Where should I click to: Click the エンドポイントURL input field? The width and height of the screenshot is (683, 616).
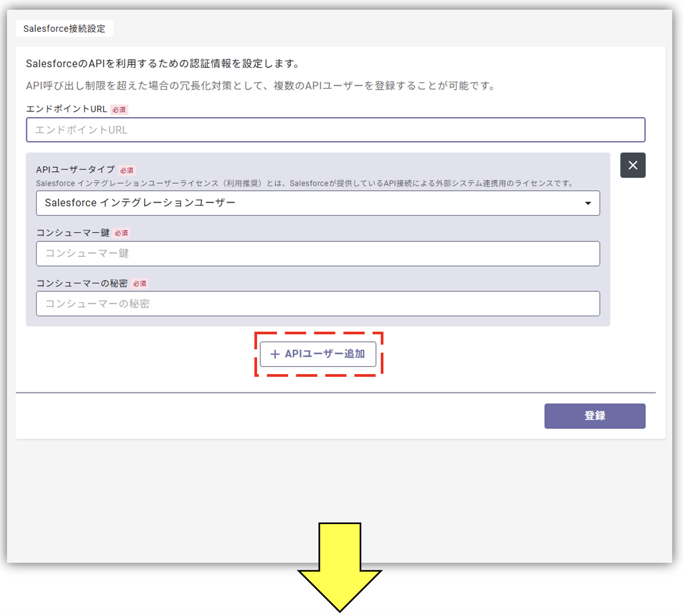(x=336, y=130)
